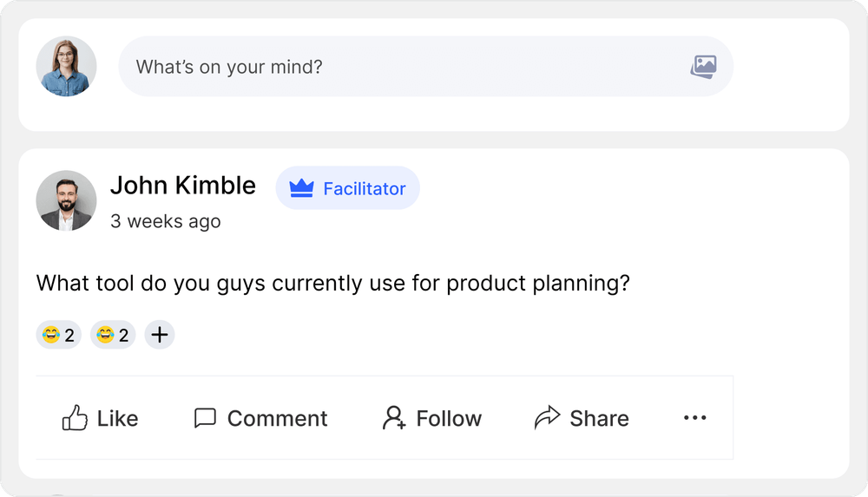Click the speech bubble comment icon
This screenshot has height=497, width=868.
click(x=205, y=418)
